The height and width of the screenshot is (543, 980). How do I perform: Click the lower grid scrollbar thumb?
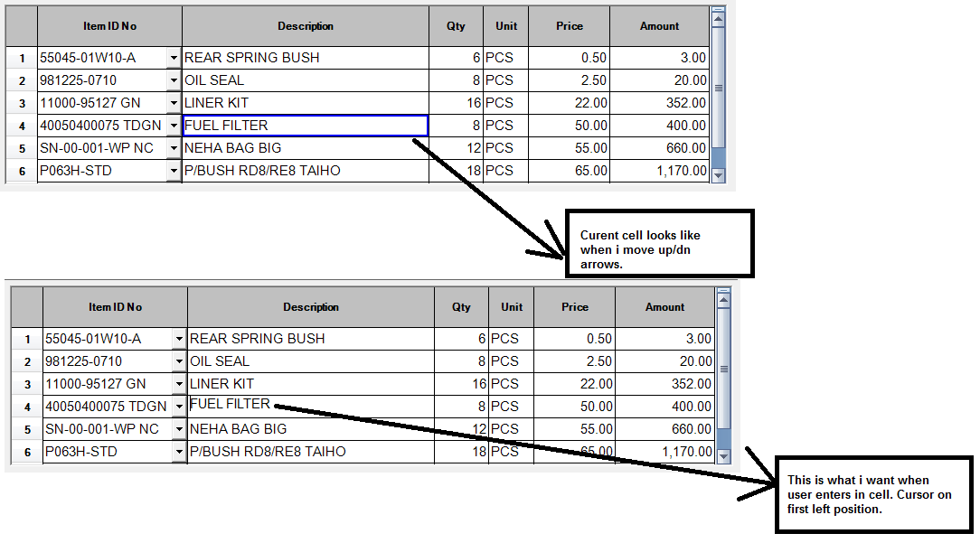click(724, 369)
